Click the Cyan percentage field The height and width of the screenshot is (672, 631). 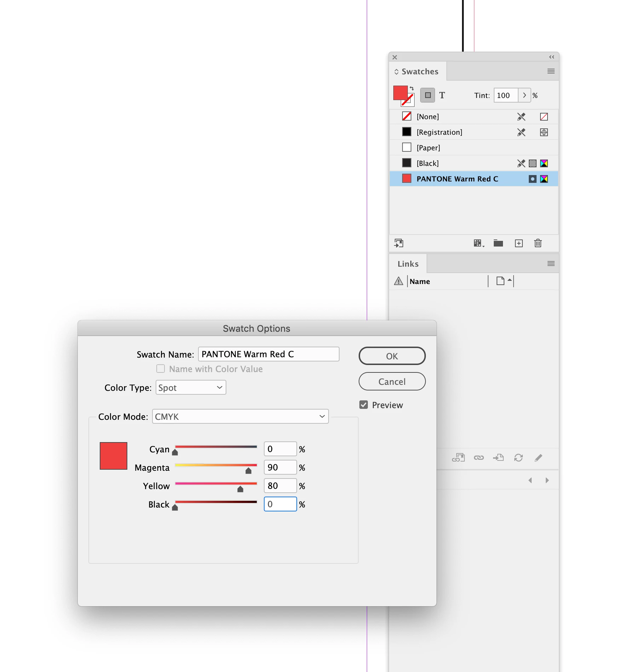tap(280, 449)
